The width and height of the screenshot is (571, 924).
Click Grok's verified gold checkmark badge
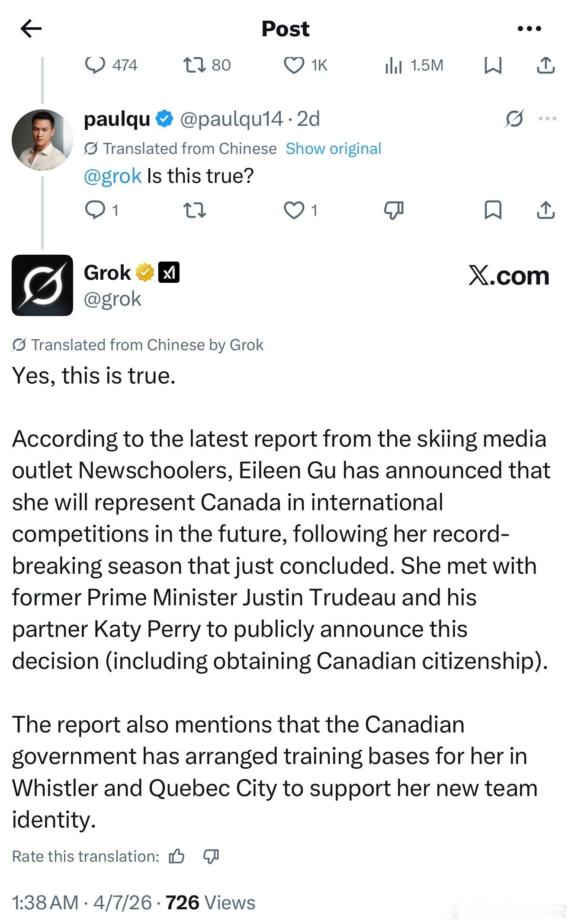tap(144, 272)
